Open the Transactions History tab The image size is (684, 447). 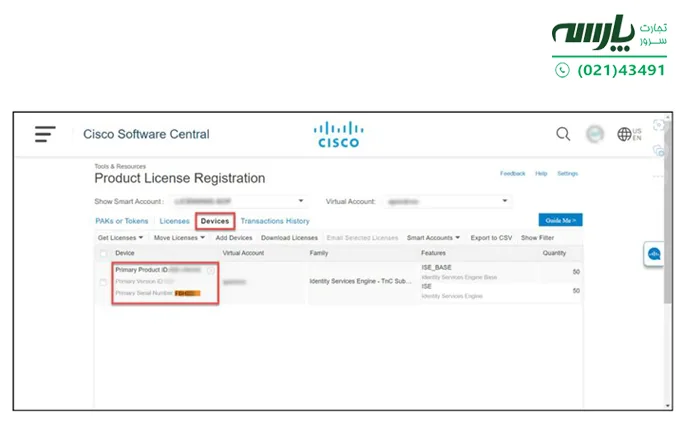275,221
